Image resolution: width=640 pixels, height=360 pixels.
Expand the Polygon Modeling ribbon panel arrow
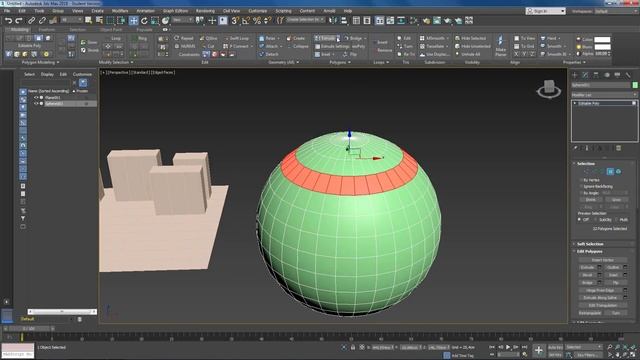pos(58,62)
